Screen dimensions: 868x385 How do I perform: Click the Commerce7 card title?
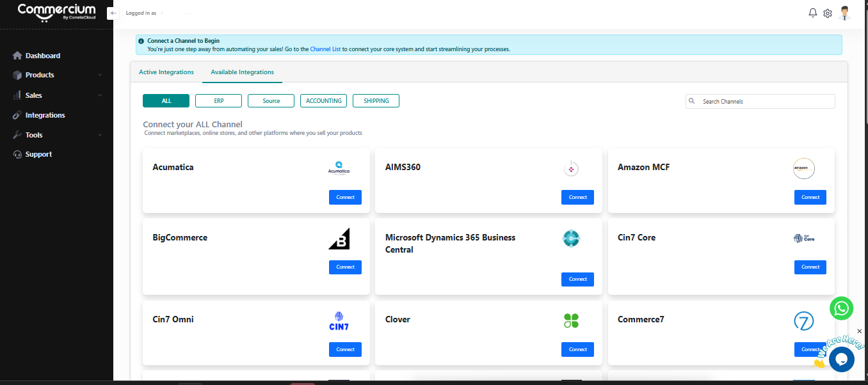click(641, 319)
